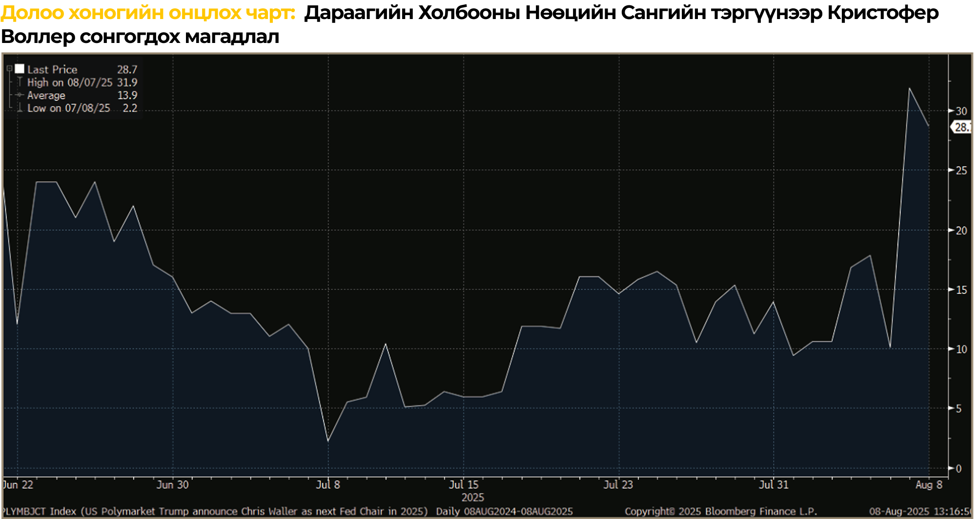Viewport: 980px width, 519px height.
Task: Click the Bloomberg Finance copyright text
Action: (x=720, y=511)
